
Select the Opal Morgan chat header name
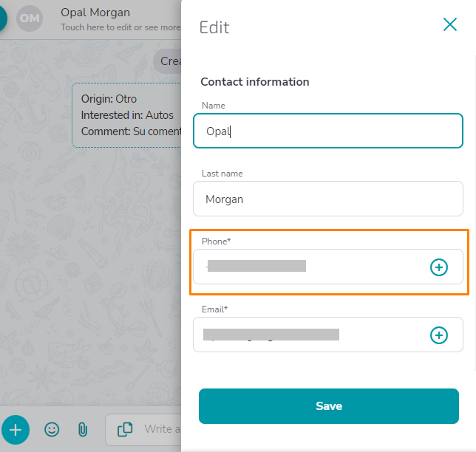[x=95, y=13]
